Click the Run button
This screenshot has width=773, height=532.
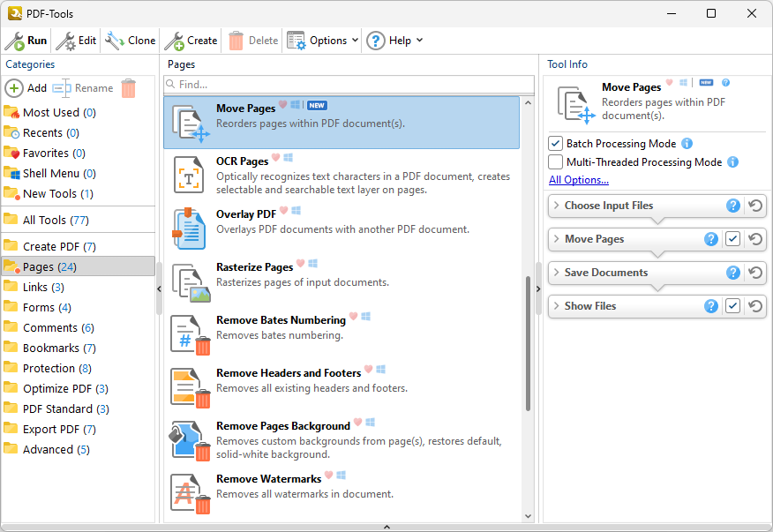click(x=26, y=40)
